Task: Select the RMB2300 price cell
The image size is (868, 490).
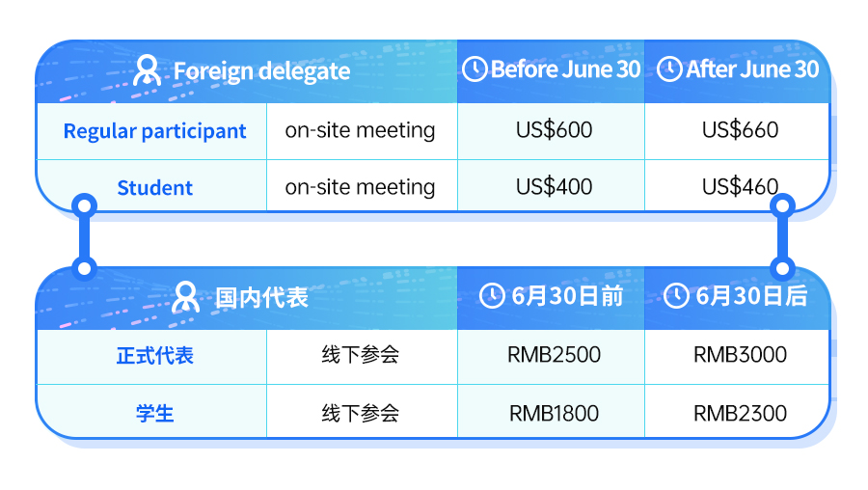Action: [x=737, y=411]
